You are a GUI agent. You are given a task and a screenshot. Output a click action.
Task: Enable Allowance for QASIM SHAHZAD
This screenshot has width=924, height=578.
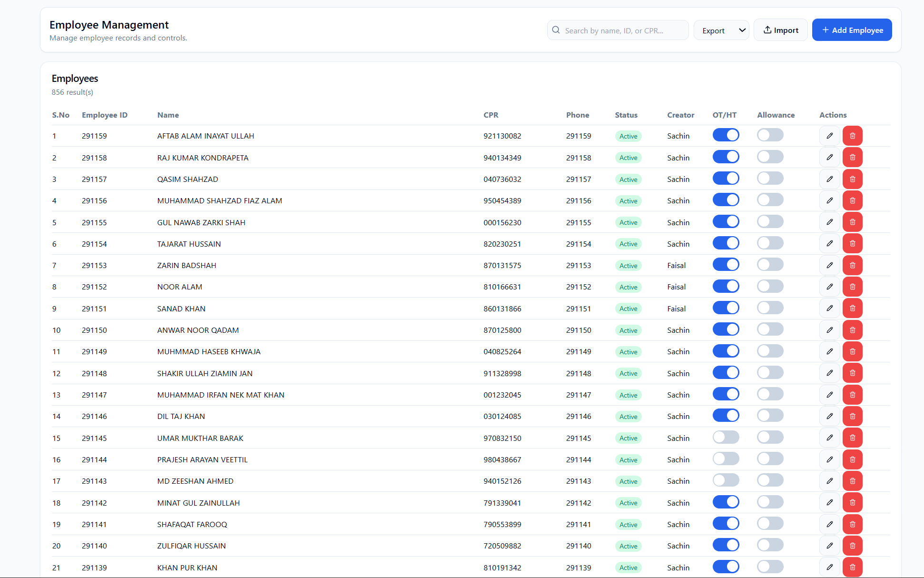coord(770,179)
